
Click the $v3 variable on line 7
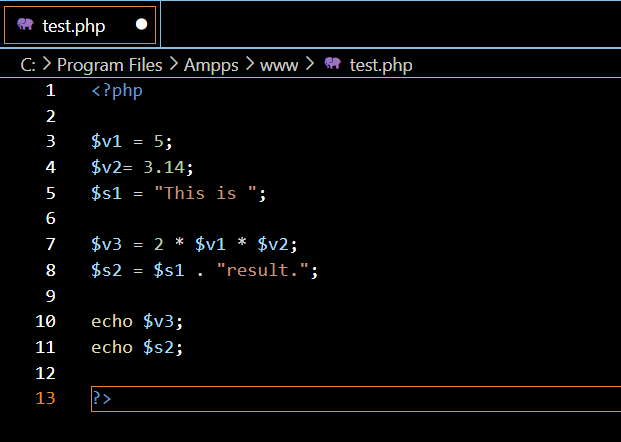point(106,244)
